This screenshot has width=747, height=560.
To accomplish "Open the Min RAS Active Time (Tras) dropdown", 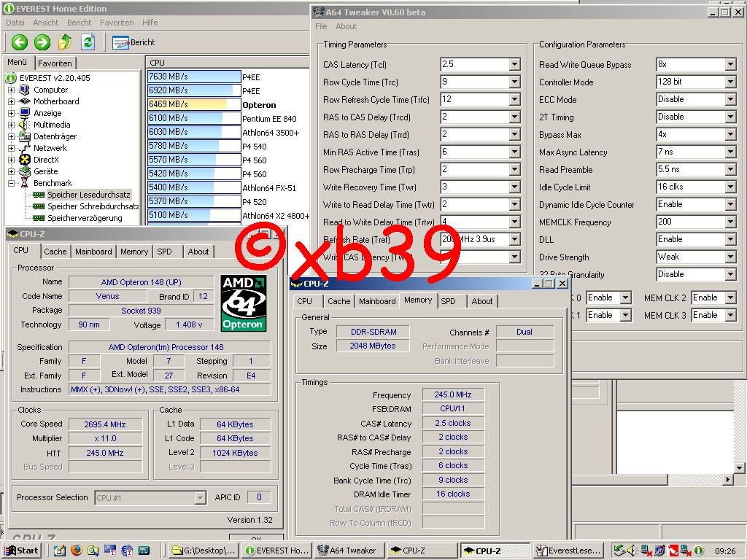I will click(x=514, y=152).
